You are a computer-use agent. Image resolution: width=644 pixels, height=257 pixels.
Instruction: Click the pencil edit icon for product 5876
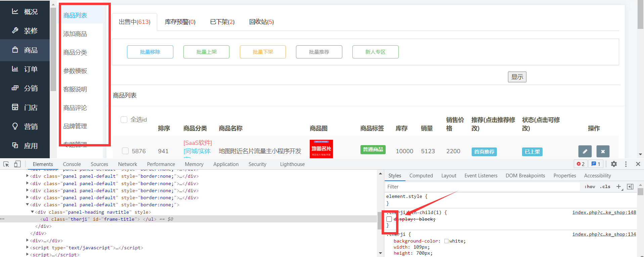click(585, 152)
